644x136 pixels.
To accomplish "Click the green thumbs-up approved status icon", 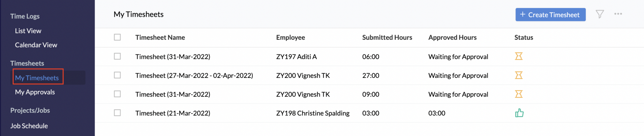I will (519, 113).
